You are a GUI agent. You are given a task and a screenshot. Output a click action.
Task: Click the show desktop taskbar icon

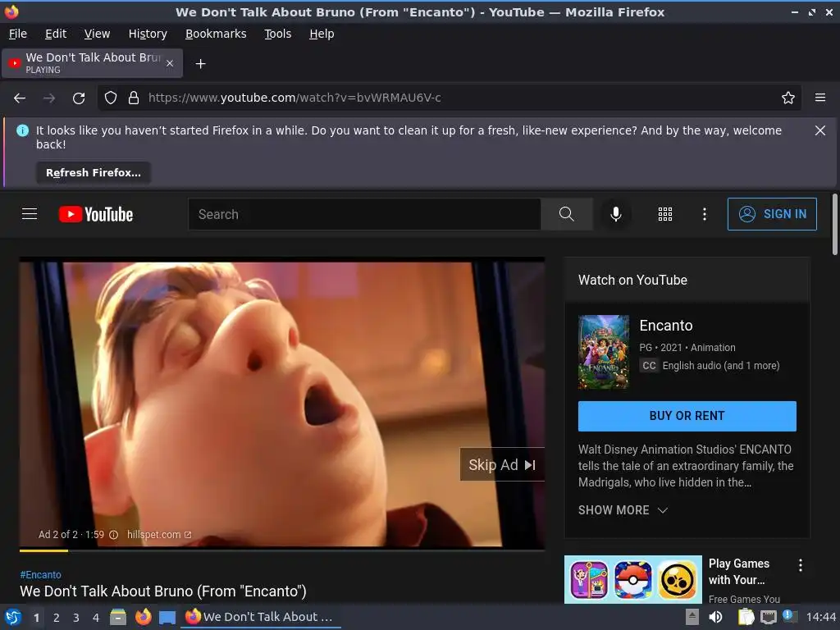(x=167, y=617)
